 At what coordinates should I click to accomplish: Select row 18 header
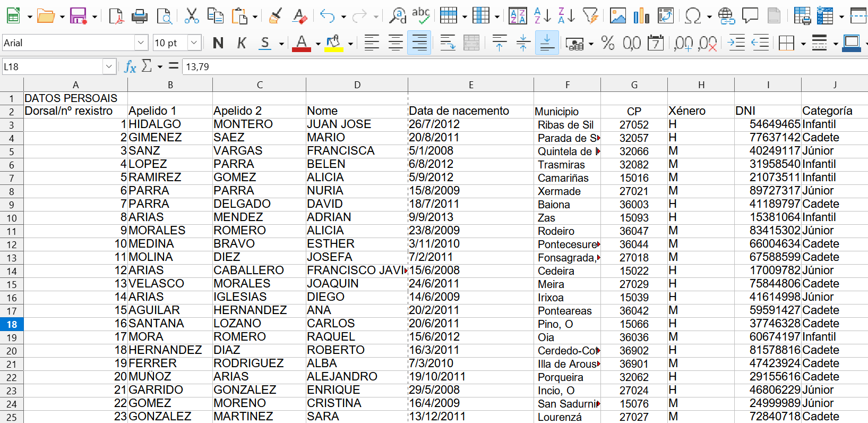pos(12,324)
